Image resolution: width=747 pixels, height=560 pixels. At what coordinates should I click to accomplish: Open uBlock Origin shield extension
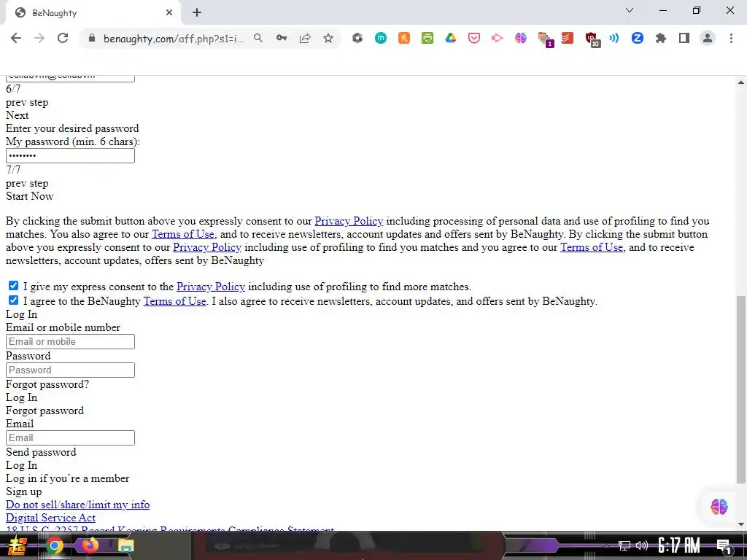592,39
